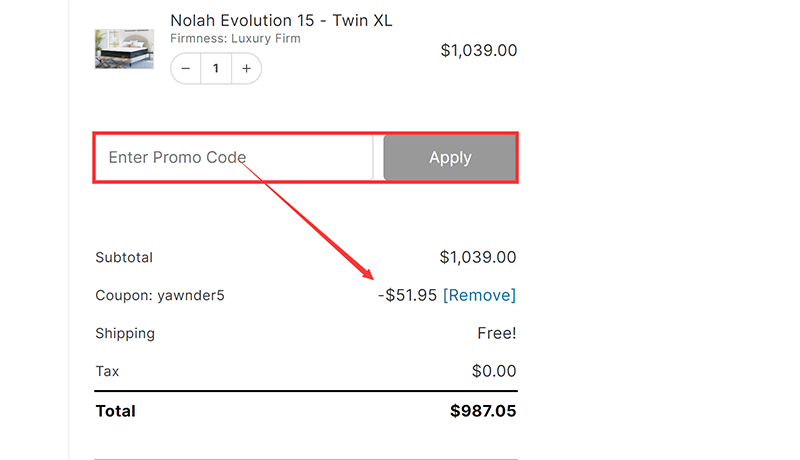Click the subtotal amount $1,039.00
Image resolution: width=800 pixels, height=460 pixels.
tap(478, 257)
